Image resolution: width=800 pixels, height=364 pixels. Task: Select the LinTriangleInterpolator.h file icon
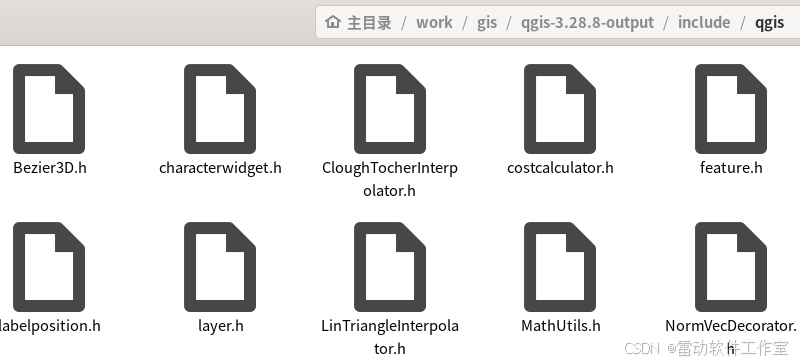390,267
